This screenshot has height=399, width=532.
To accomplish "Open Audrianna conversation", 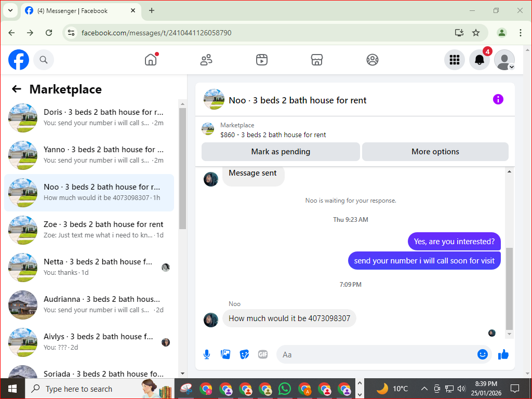I will pyautogui.click(x=89, y=304).
